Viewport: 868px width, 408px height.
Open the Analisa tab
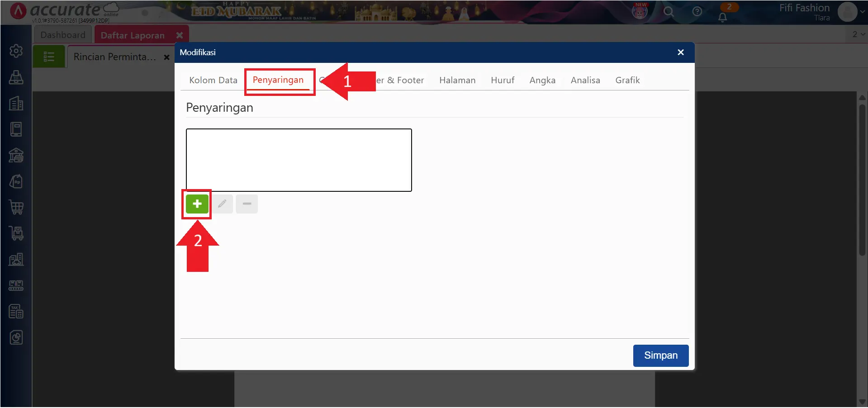pos(585,80)
